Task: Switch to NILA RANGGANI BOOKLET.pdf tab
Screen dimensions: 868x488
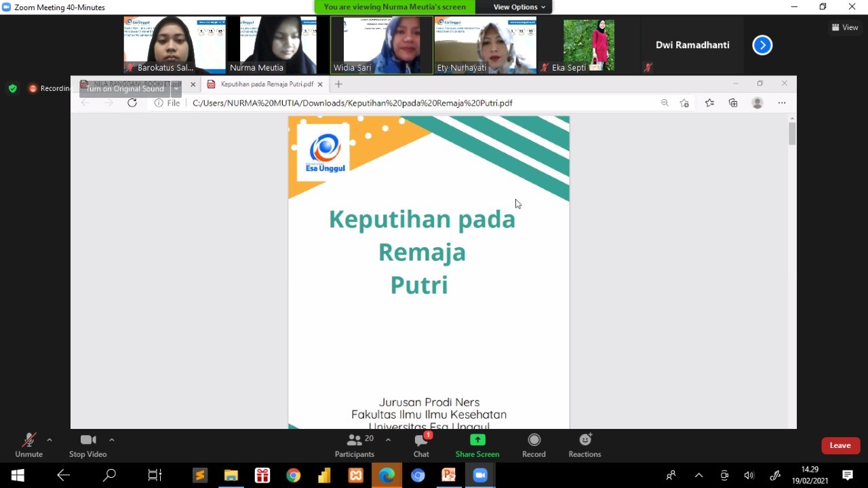Action: [x=132, y=84]
